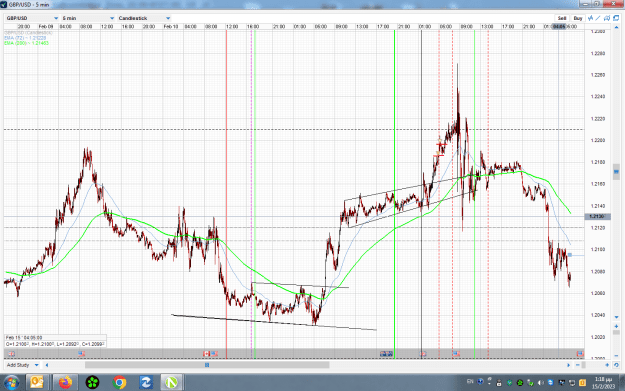The width and height of the screenshot is (625, 391).
Task: Click the EMA (72) indicator label
Action: (25, 38)
